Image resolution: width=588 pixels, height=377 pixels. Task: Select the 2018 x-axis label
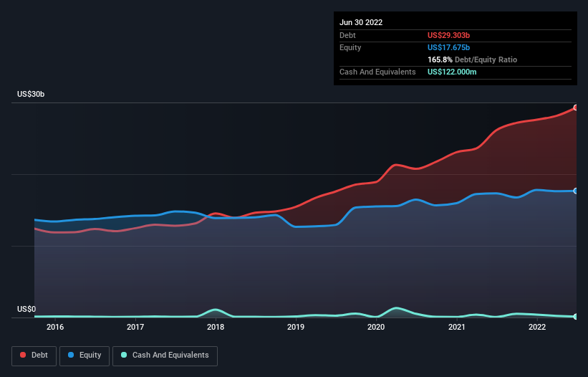coord(216,327)
